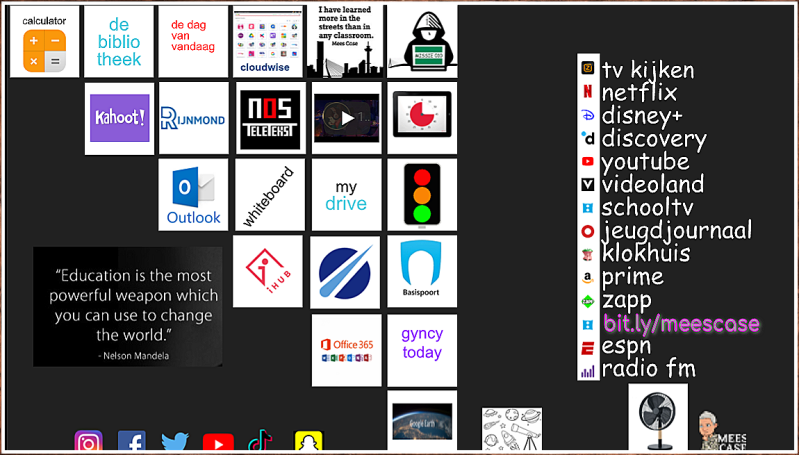Viewport: 799px width, 455px height.
Task: Click the prime link
Action: coord(632,277)
